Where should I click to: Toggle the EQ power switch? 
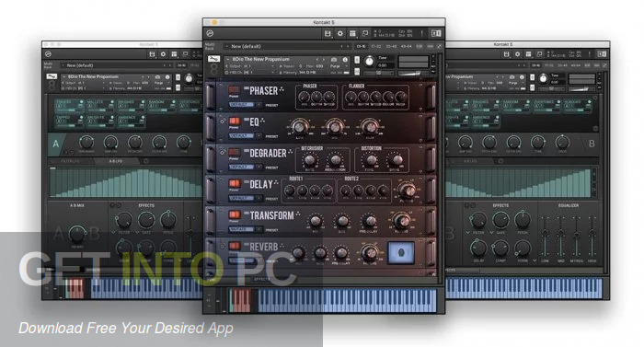coord(234,121)
